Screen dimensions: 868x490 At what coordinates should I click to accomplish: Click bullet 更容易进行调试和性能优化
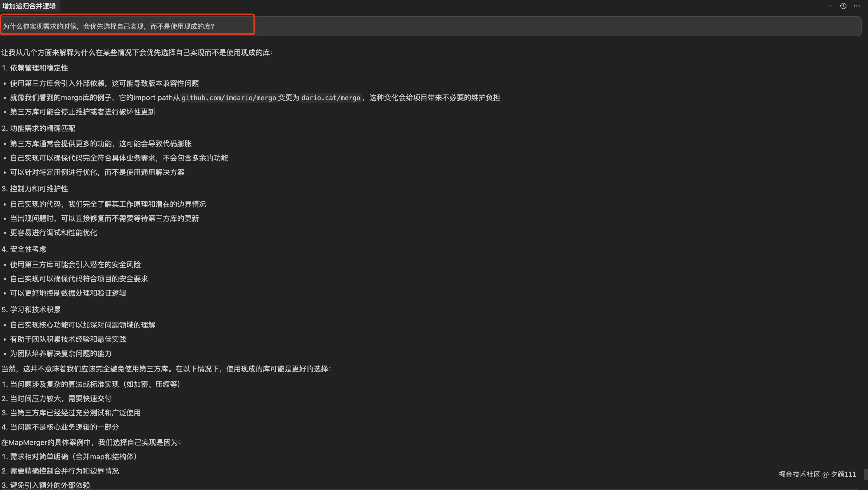point(53,233)
